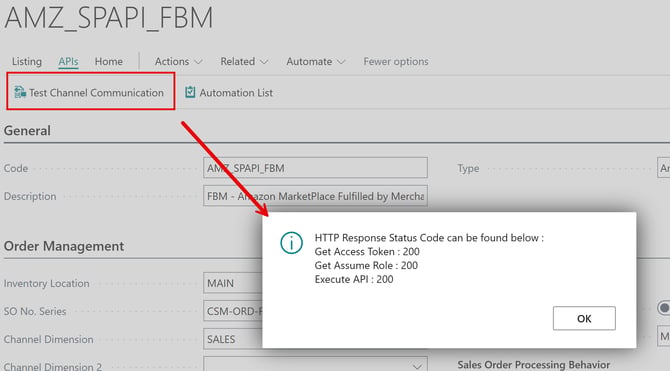This screenshot has height=371, width=670.
Task: Open the Channel Dimension 2 dropdown
Action: tap(417, 366)
